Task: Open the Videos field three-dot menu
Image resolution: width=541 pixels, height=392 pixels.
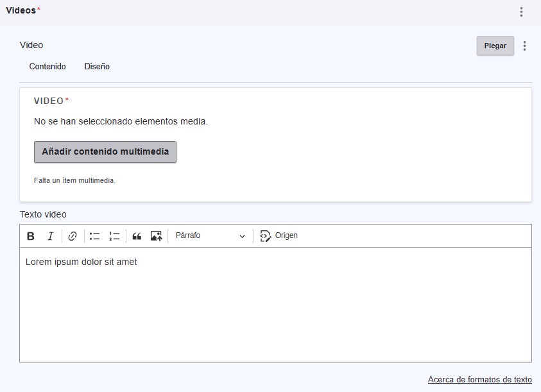Action: (x=521, y=12)
